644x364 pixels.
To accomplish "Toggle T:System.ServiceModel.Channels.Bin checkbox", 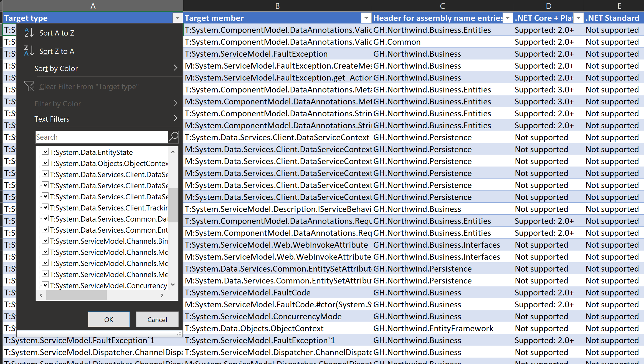I will 45,241.
